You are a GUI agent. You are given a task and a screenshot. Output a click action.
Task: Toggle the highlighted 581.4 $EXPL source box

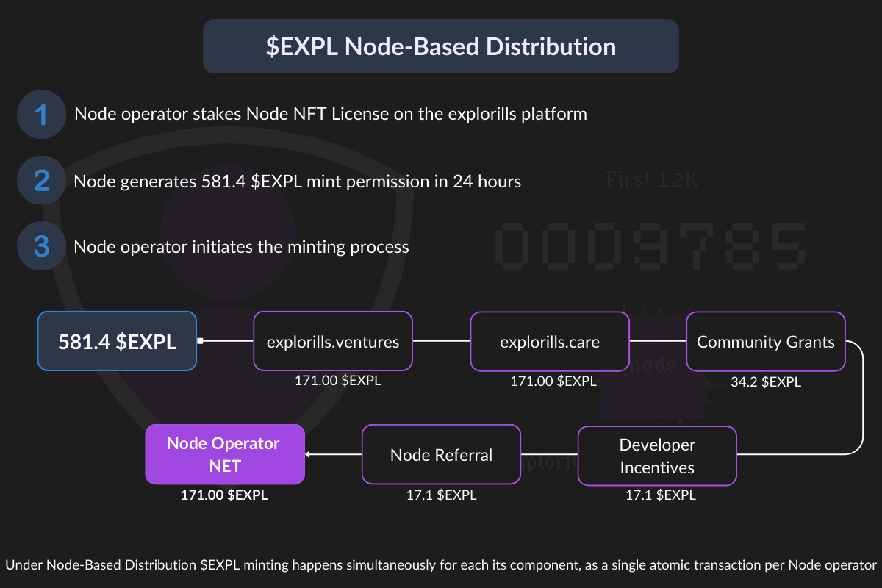(117, 341)
